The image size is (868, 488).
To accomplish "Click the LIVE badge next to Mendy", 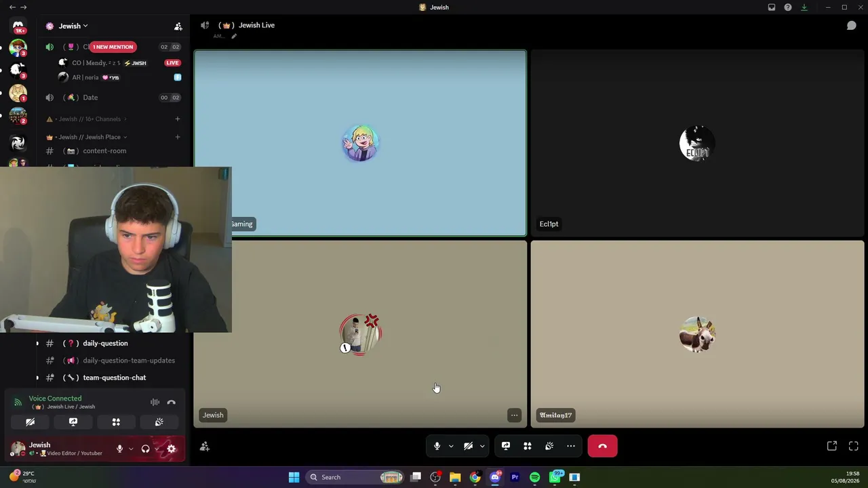I will (172, 63).
